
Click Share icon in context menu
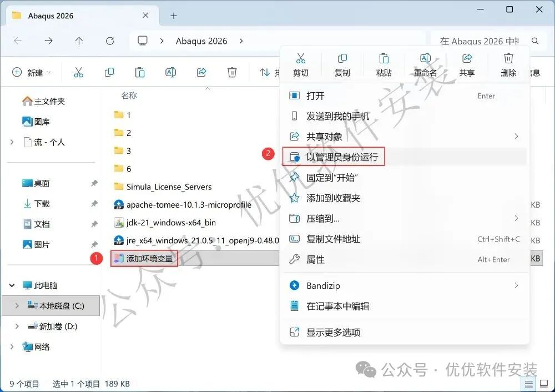tap(467, 58)
